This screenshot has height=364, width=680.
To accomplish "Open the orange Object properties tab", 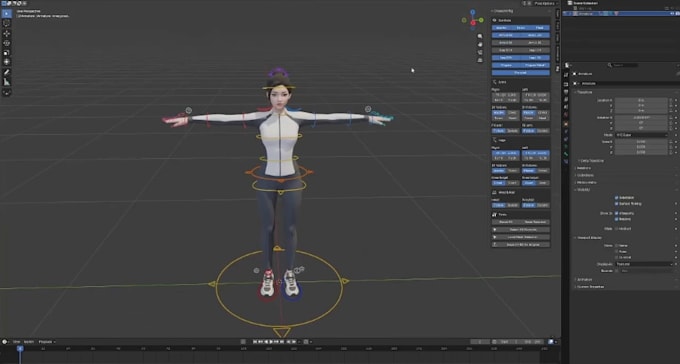I will [566, 124].
